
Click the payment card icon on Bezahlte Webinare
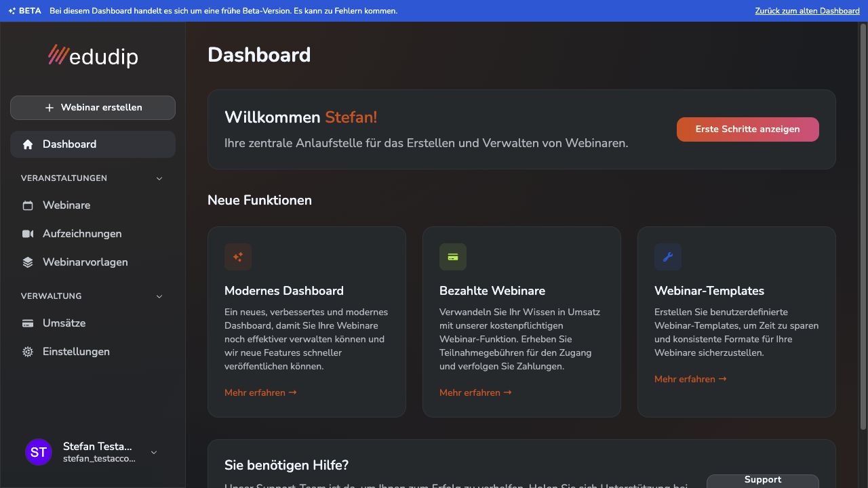coord(453,257)
